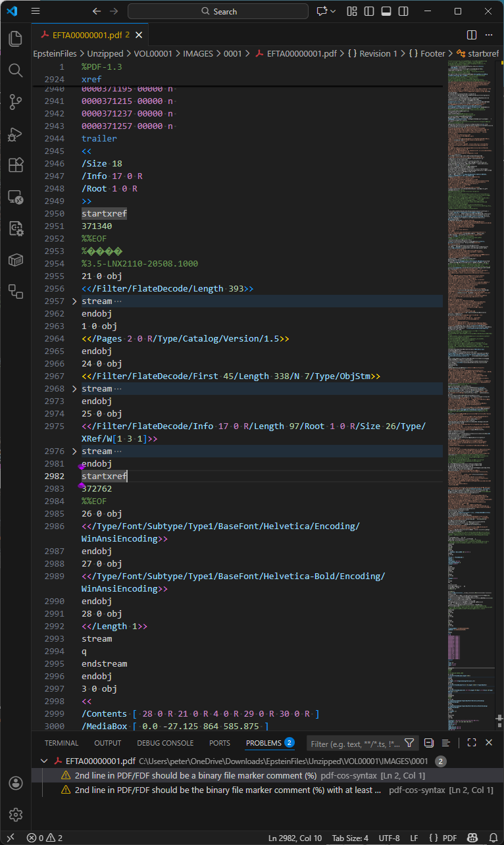Switch to the DEBUG CONSOLE tab
The height and width of the screenshot is (845, 504).
[x=165, y=743]
